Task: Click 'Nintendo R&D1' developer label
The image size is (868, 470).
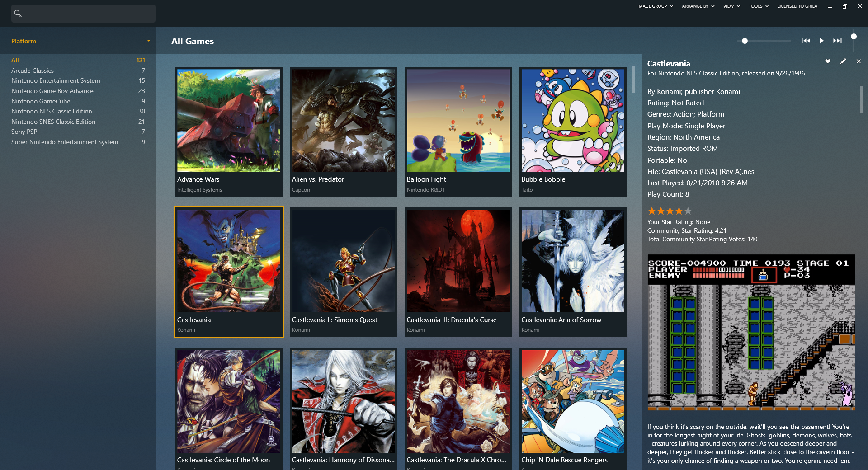Action: (x=426, y=190)
